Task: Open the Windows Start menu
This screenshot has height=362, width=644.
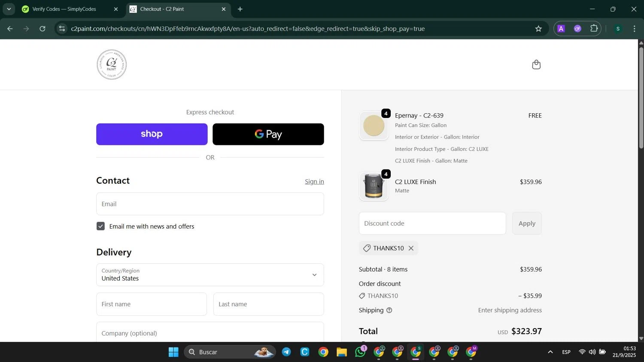Action: pos(173,352)
